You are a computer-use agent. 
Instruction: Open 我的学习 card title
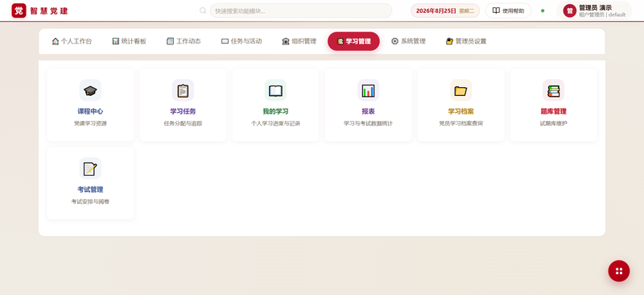click(x=275, y=111)
